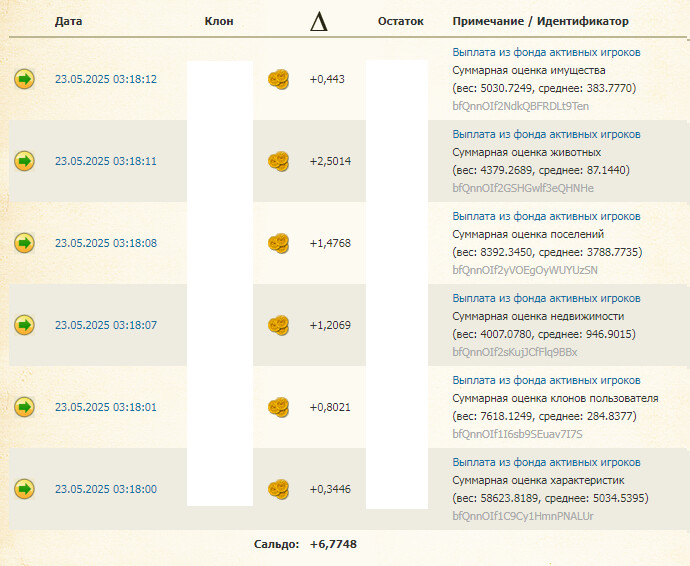The height and width of the screenshot is (566, 690).
Task: Open date link 23.05.2025 03:18:07
Action: tap(105, 325)
